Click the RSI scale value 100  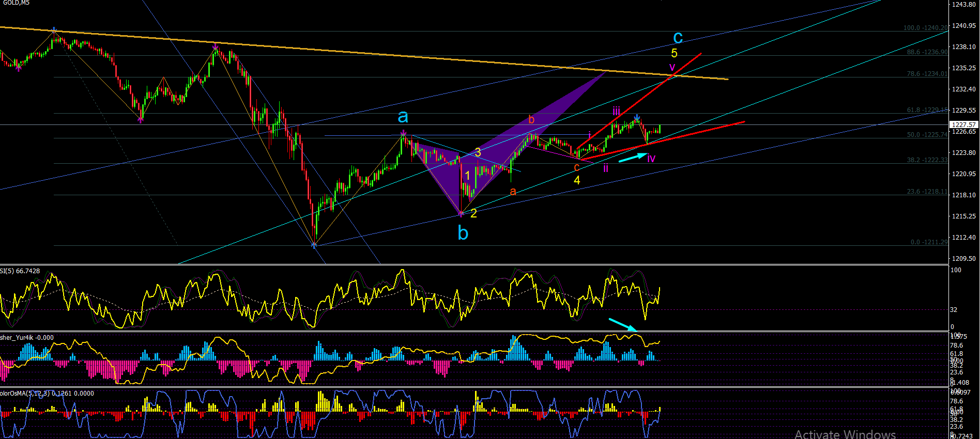coord(956,270)
